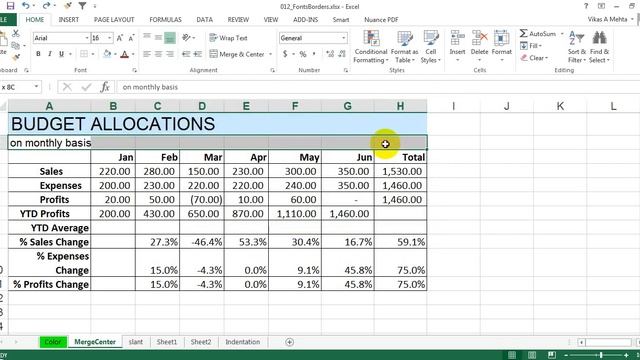Open Format as Table gallery
This screenshot has width=640, height=360.
point(404,47)
